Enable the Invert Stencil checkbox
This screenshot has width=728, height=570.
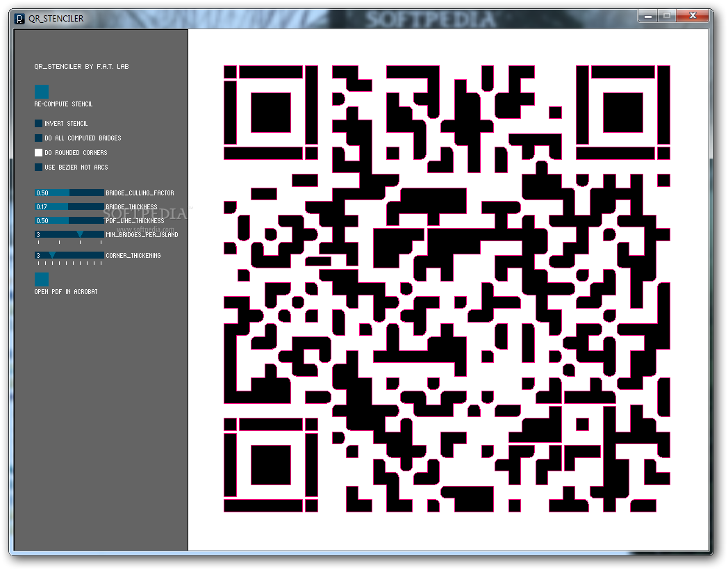click(38, 124)
